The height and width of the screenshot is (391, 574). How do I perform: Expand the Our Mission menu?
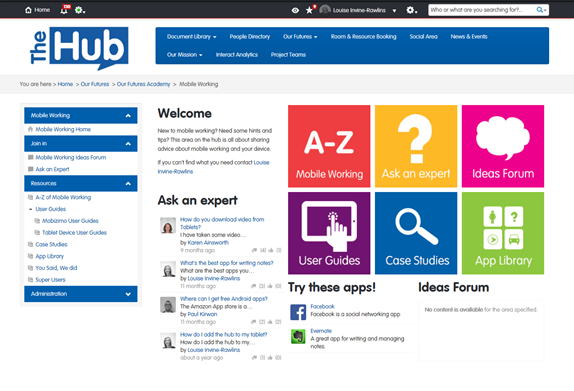pos(184,55)
